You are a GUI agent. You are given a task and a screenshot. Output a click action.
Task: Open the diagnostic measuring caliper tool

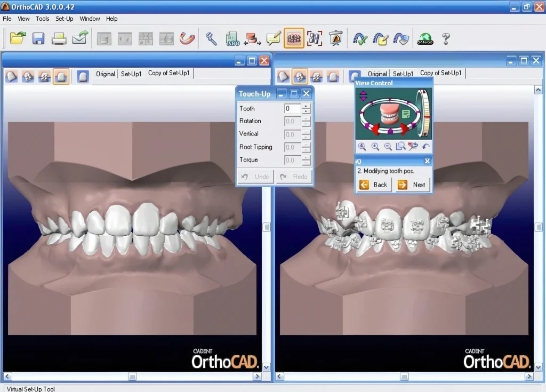click(x=211, y=38)
